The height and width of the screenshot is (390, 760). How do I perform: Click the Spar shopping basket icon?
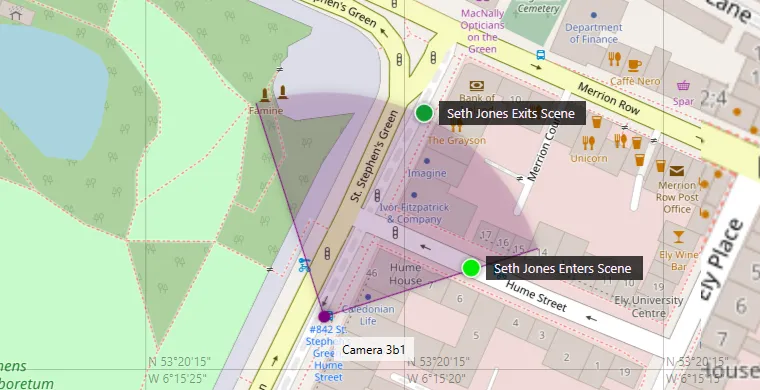click(x=683, y=86)
